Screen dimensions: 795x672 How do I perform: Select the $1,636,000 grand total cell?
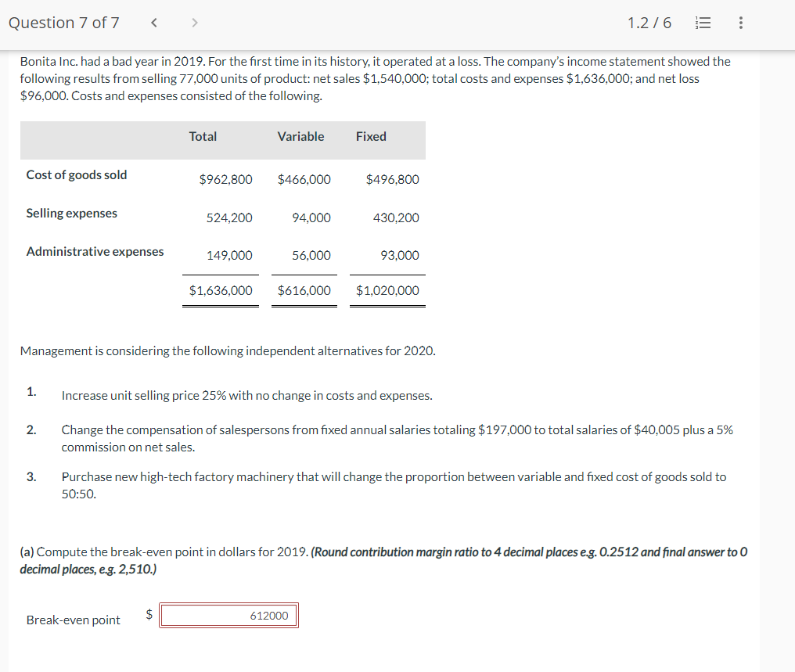coord(221,290)
